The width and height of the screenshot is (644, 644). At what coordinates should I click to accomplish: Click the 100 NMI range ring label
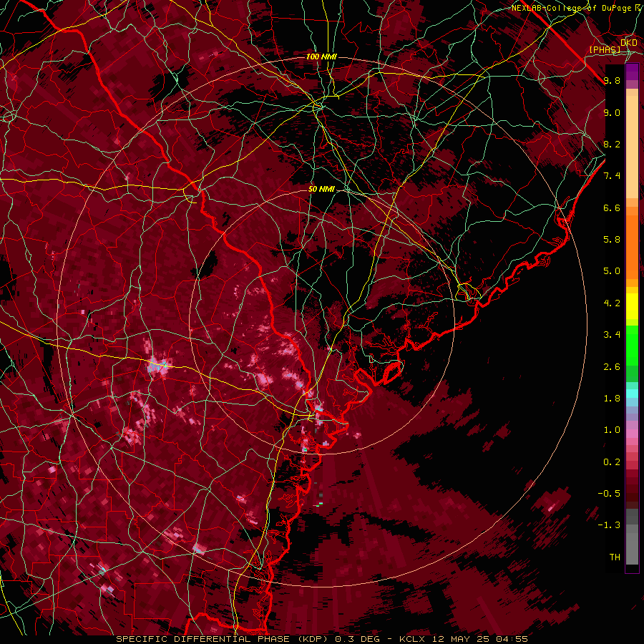[321, 57]
